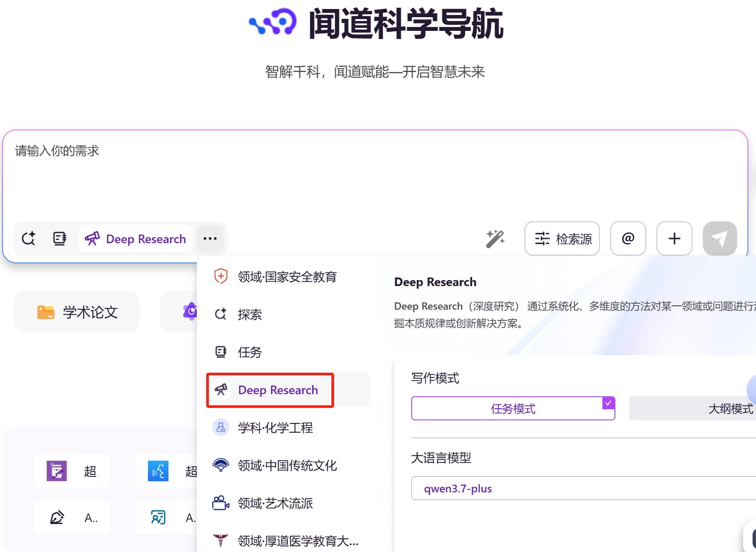Open the more modes ellipsis button
Image resolution: width=756 pixels, height=552 pixels.
point(210,238)
